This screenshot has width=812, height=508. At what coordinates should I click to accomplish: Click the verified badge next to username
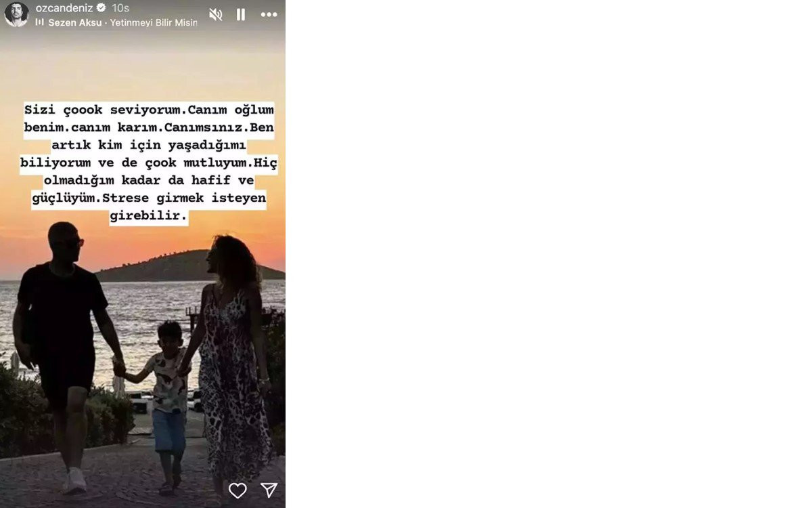pyautogui.click(x=101, y=8)
